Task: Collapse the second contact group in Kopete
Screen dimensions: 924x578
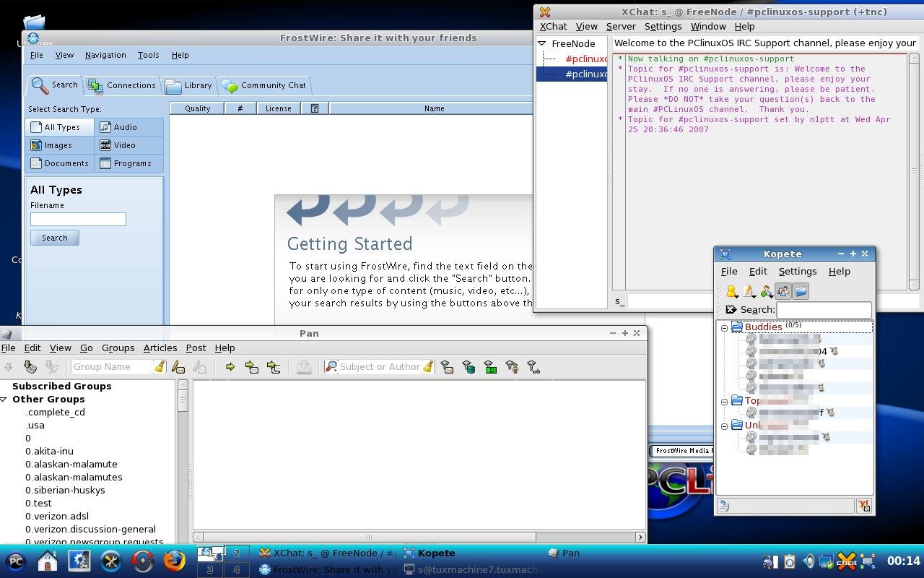Action: coord(725,402)
